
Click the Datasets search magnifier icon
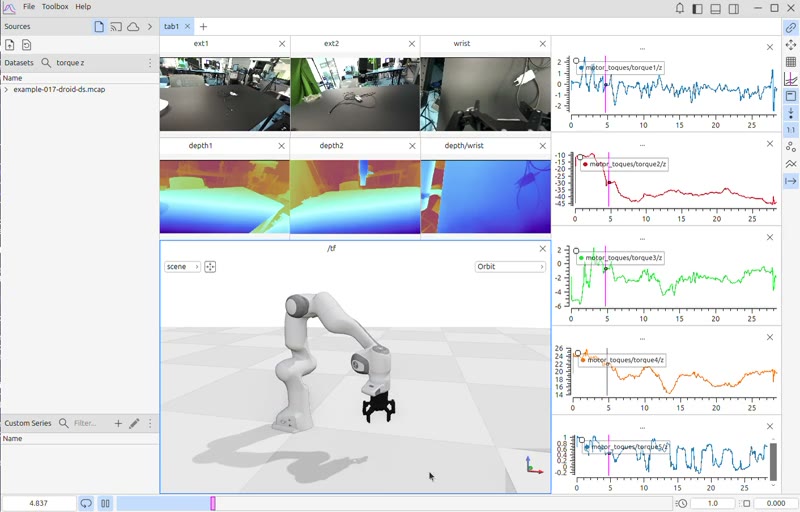click(x=46, y=63)
